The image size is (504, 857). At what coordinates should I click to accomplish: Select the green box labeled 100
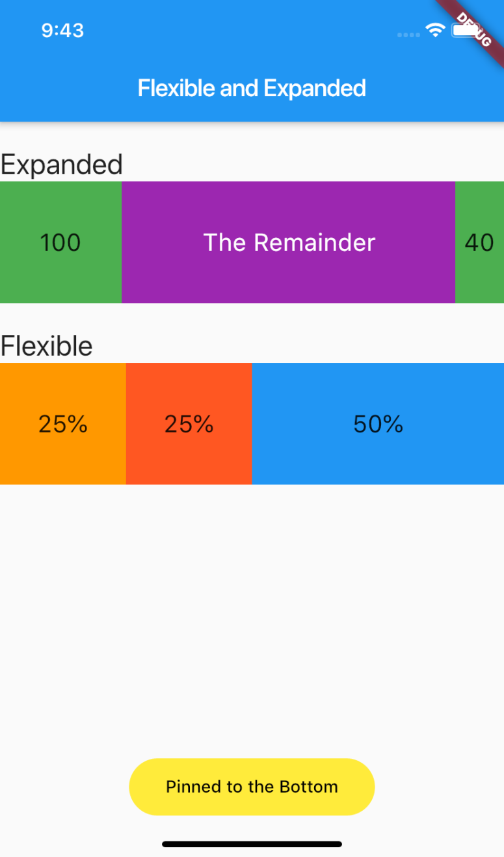coord(60,243)
